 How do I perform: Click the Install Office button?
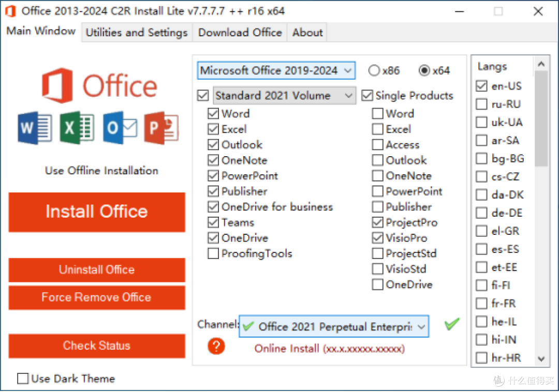tap(97, 212)
